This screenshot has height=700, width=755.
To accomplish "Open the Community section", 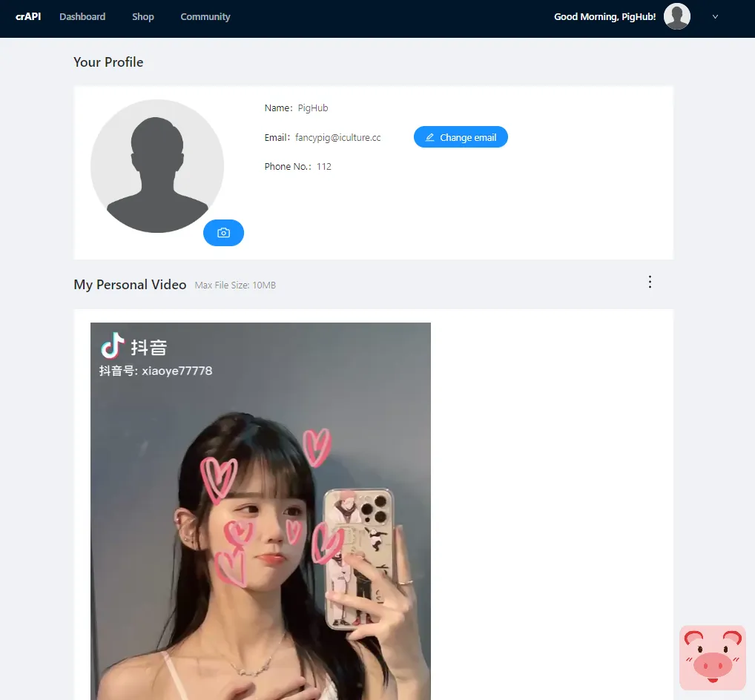I will point(205,17).
